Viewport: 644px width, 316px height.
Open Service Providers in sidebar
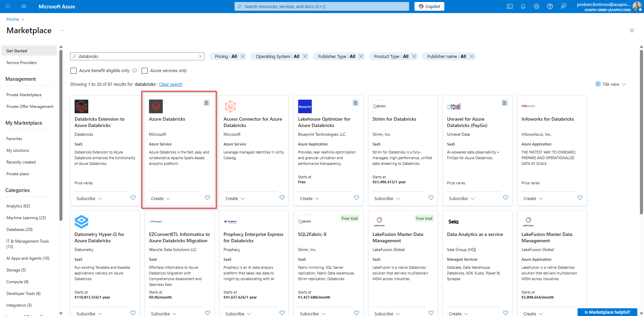click(21, 63)
